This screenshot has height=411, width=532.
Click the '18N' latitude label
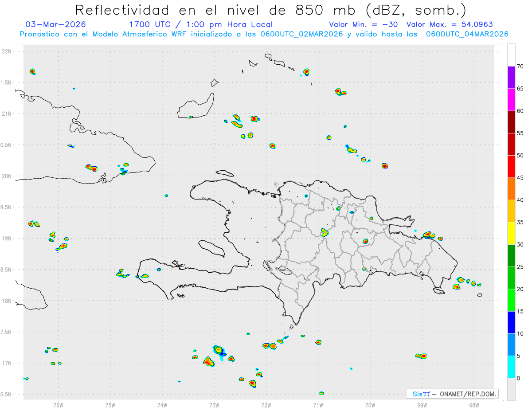click(8, 301)
